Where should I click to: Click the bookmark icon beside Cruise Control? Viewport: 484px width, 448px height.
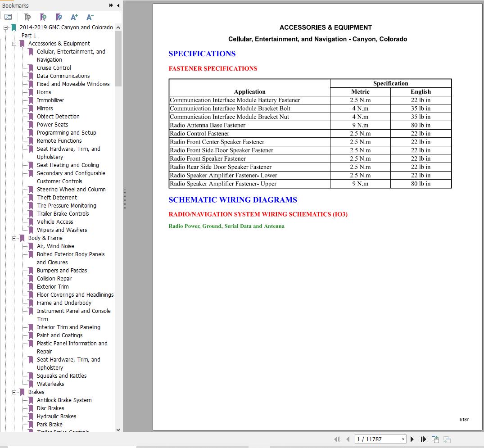[31, 68]
